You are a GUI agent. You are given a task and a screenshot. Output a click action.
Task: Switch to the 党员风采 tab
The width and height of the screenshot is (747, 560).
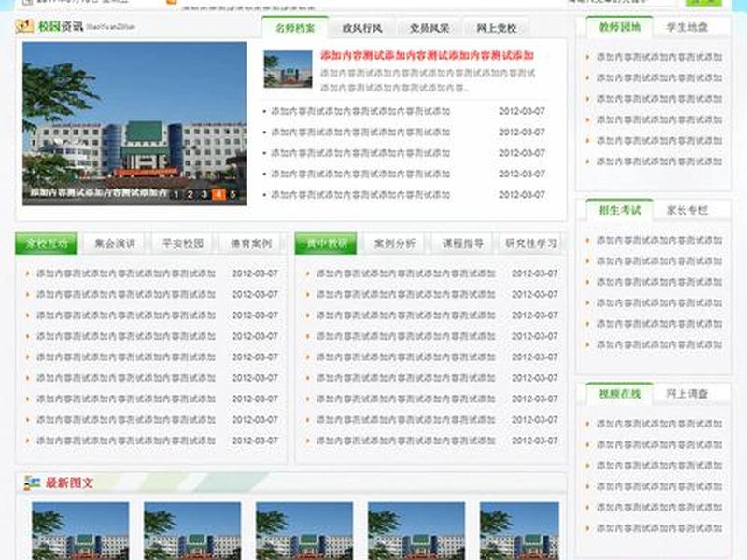coord(430,28)
